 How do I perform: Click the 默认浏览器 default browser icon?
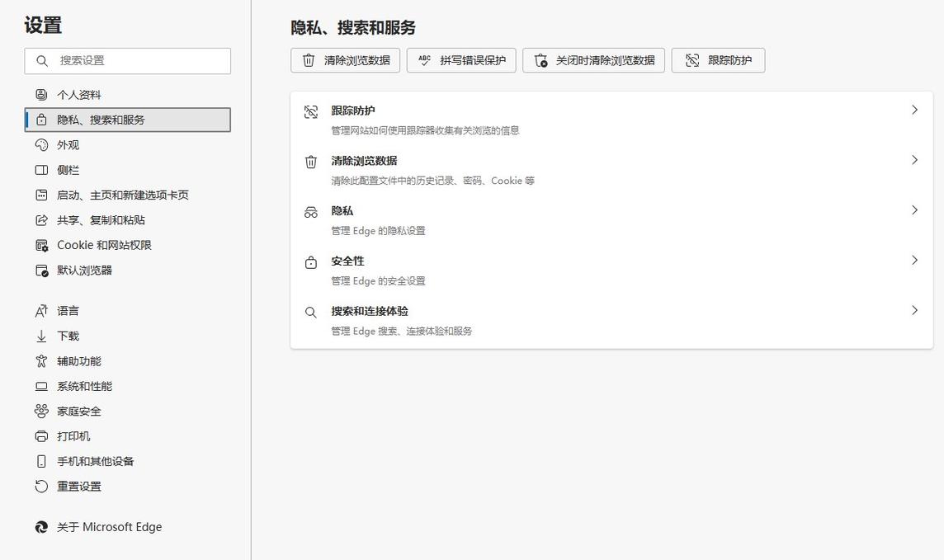pos(40,270)
